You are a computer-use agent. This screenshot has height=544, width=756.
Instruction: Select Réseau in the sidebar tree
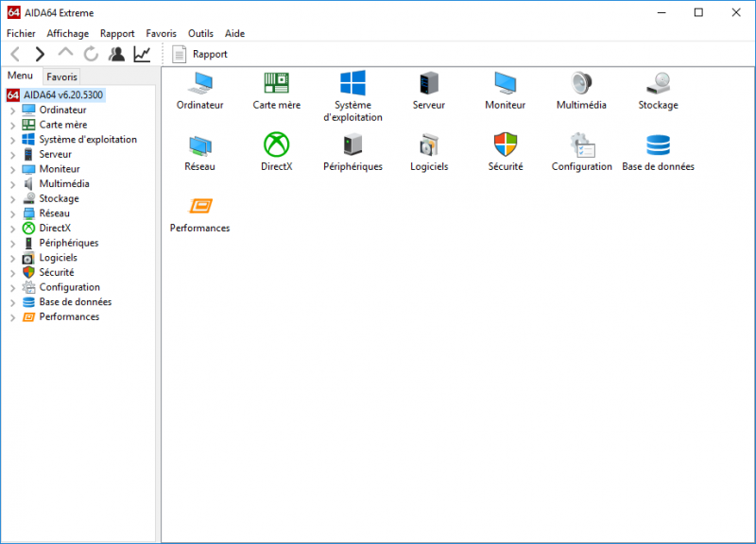tap(54, 213)
